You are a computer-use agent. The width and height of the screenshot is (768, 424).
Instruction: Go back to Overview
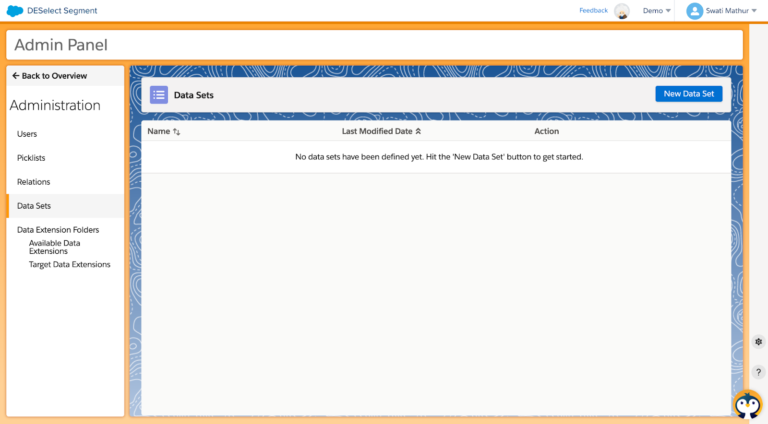pos(49,76)
